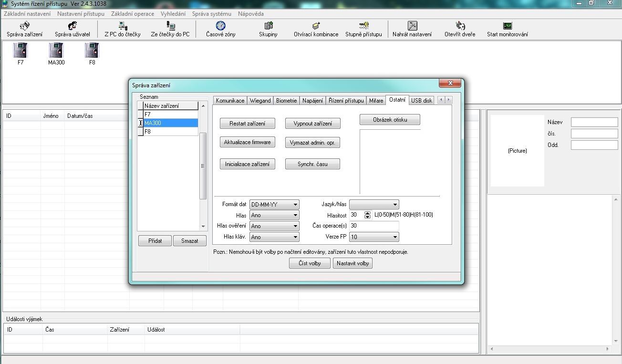Close the Správa zařízení dialog
This screenshot has width=622, height=364.
[x=450, y=83]
